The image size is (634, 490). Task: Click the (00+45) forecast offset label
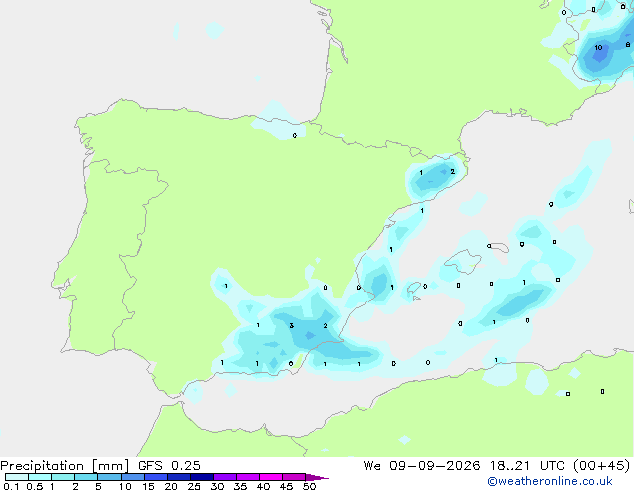click(602, 466)
